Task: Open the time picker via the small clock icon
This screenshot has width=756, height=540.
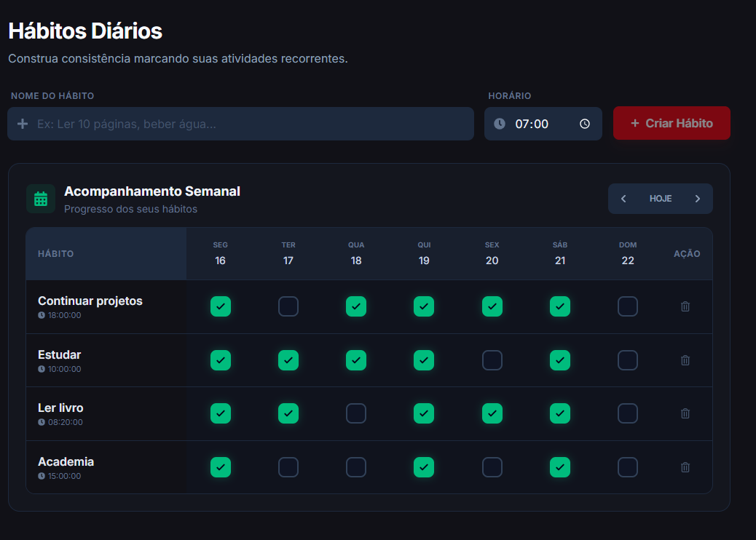Action: click(x=584, y=124)
